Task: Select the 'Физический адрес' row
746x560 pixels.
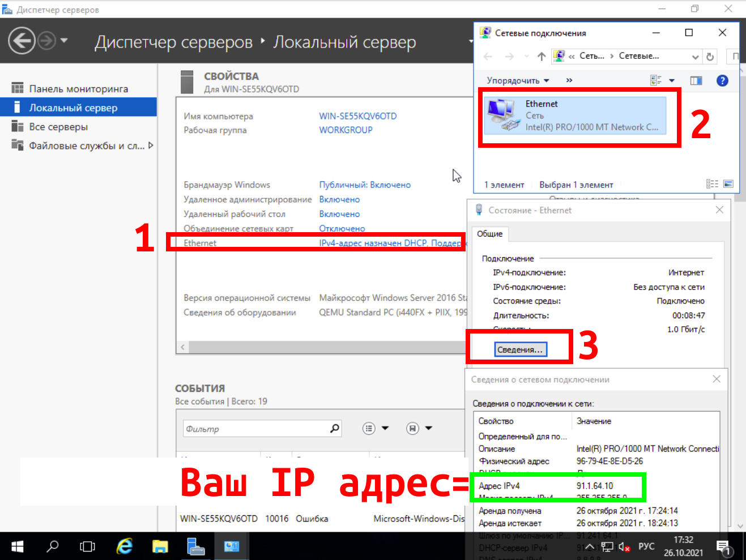Action: (x=597, y=461)
